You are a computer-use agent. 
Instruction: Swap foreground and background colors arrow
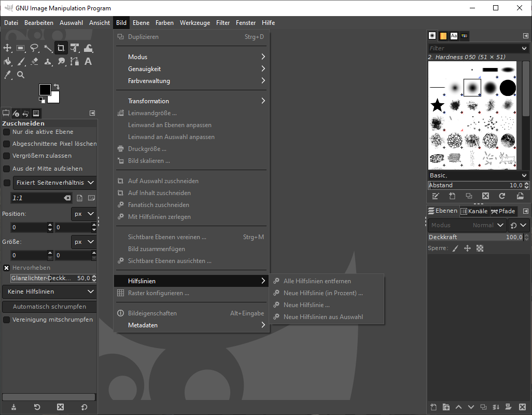tap(57, 86)
